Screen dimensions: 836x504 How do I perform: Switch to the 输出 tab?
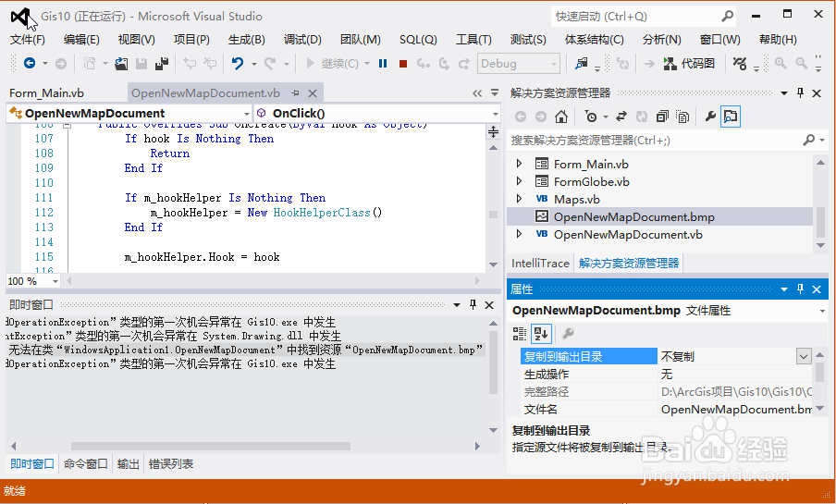pos(128,464)
